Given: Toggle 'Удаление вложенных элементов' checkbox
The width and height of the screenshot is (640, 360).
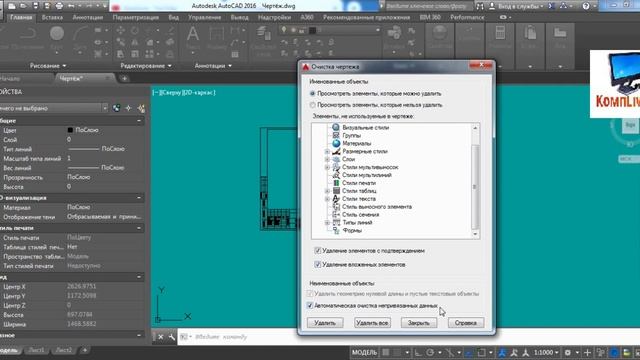Looking at the screenshot, I should click(x=318, y=264).
